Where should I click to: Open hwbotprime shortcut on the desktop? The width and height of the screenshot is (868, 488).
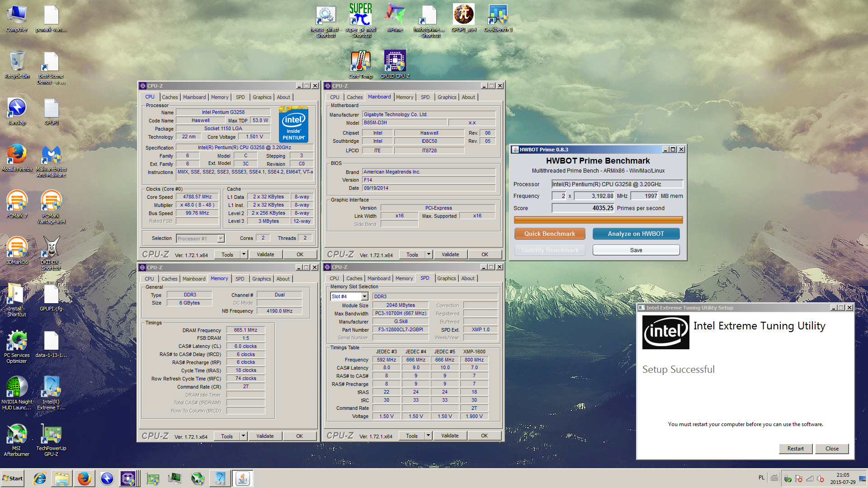click(429, 21)
